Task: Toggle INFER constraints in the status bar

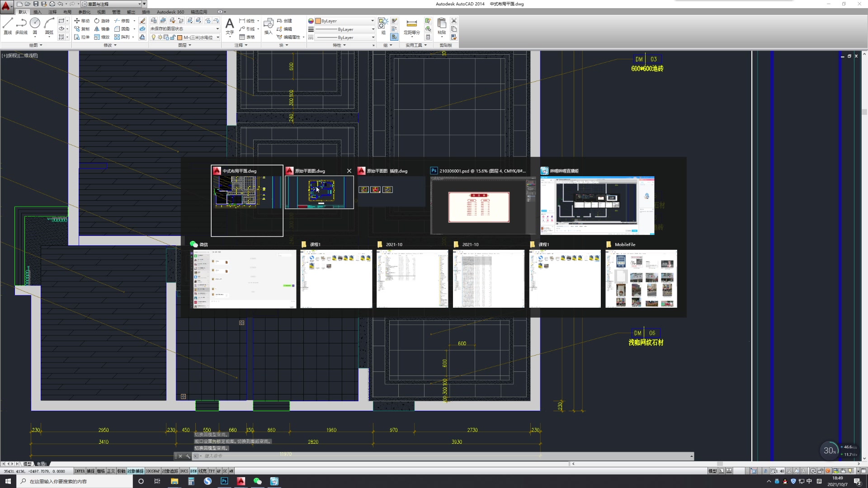Action: pos(80,471)
